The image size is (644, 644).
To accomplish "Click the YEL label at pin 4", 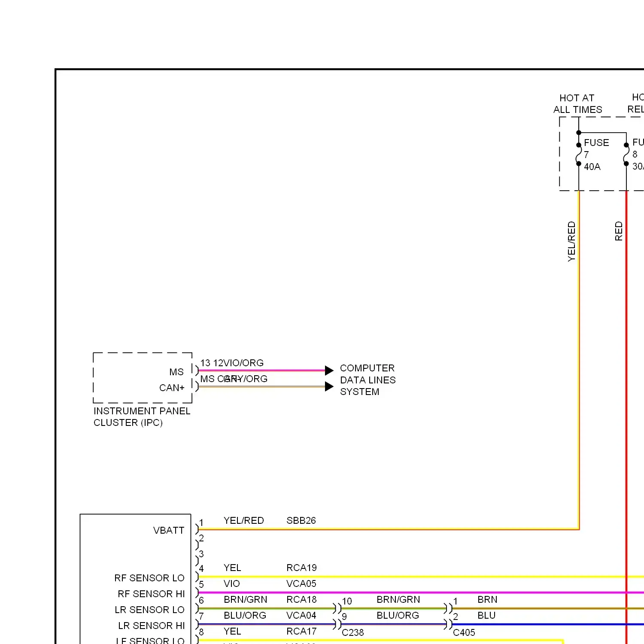I will pyautogui.click(x=232, y=568).
